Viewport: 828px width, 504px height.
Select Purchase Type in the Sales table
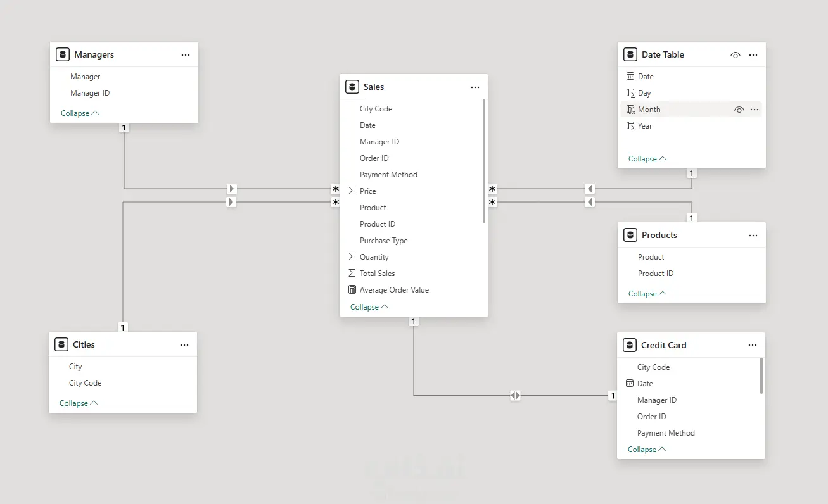point(384,241)
